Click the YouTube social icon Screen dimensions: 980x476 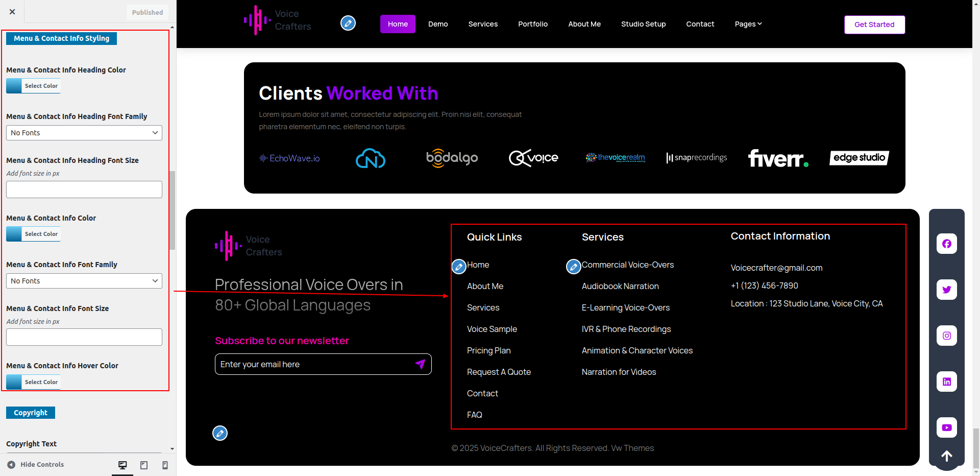946,427
